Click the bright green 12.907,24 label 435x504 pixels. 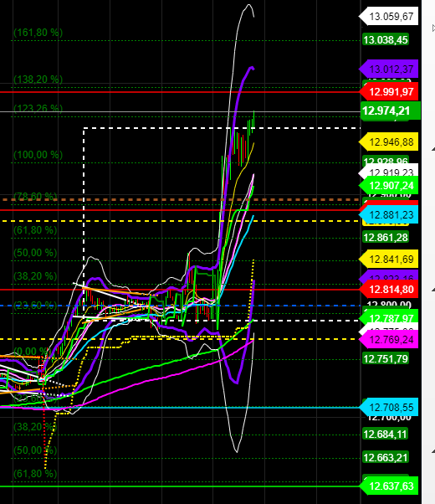tap(388, 186)
